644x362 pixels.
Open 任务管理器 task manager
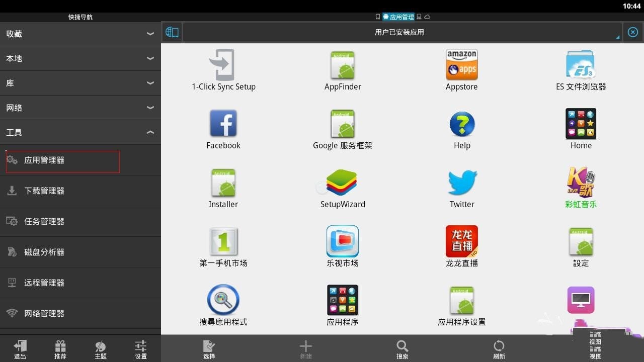click(80, 222)
